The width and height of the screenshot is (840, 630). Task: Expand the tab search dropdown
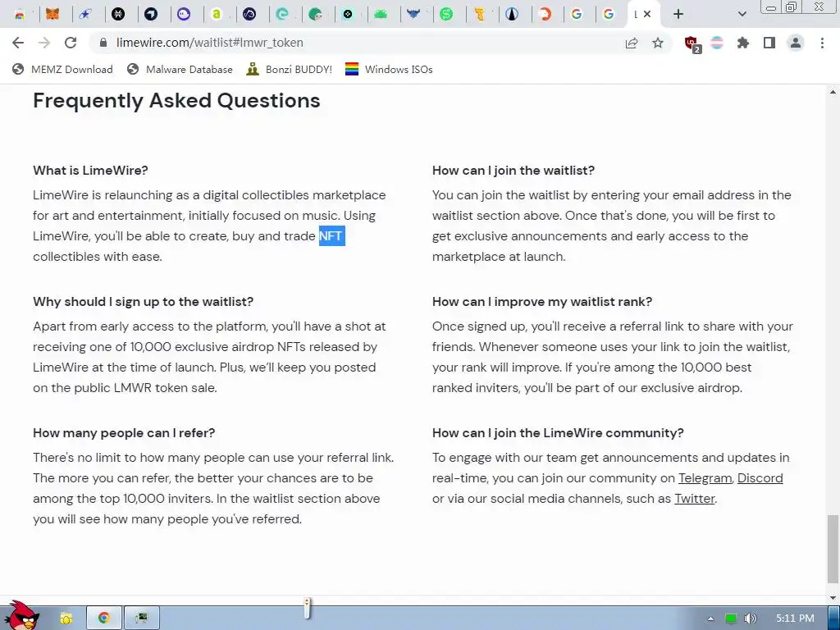pos(742,15)
